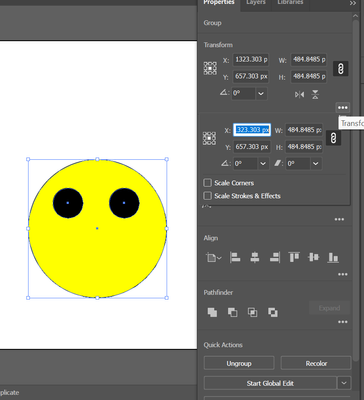364x400 pixels.
Task: Click the Pathfinder Unite shape icon
Action: [x=212, y=312]
